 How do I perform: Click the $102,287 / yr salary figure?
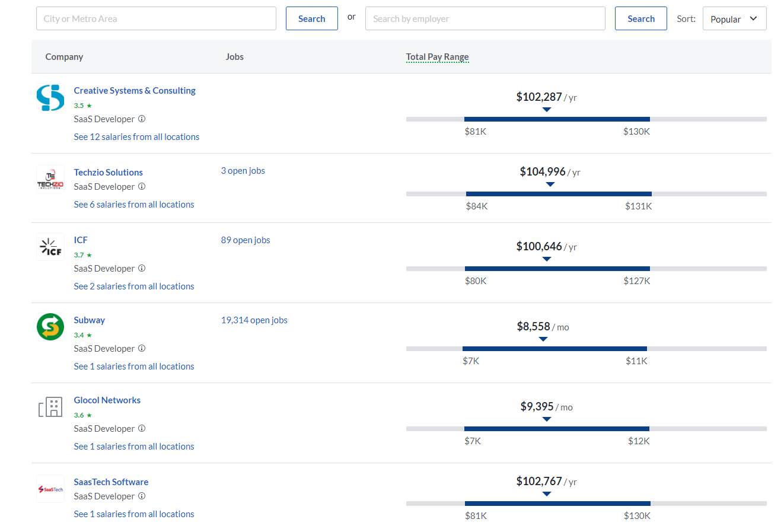[546, 97]
